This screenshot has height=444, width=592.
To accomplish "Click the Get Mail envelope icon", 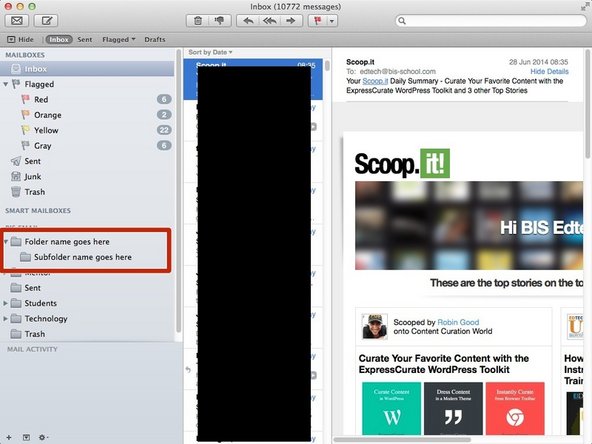I will click(x=17, y=21).
